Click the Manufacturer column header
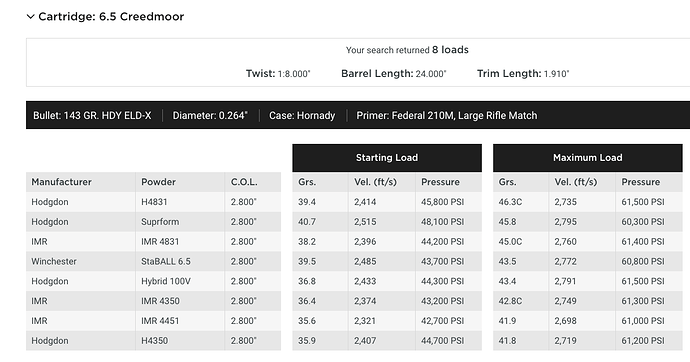This screenshot has height=362, width=690. pos(81,182)
